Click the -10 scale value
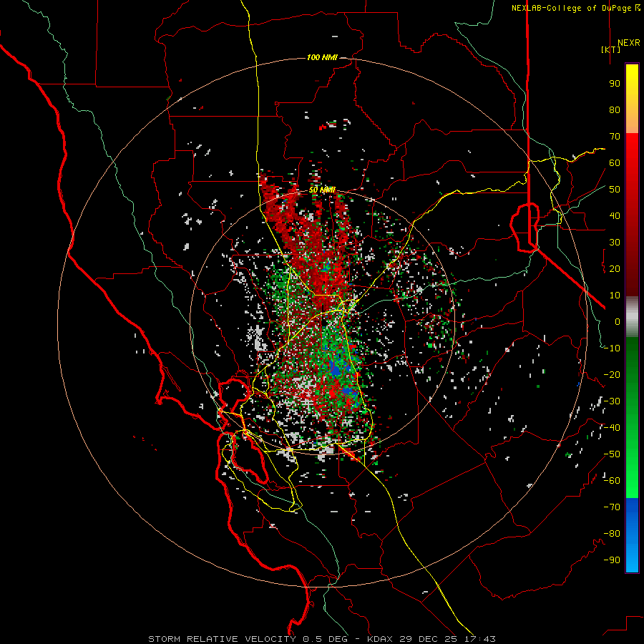The image size is (644, 644). (612, 348)
